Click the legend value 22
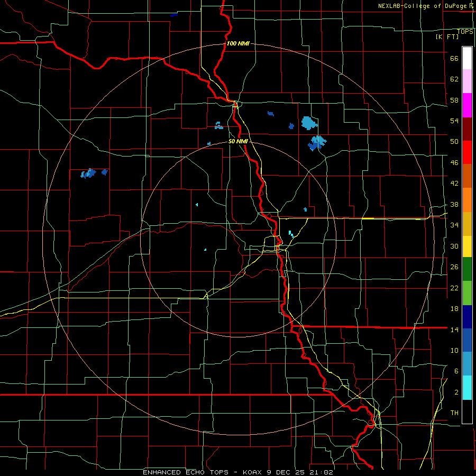This screenshot has width=476, height=476. 454,288
